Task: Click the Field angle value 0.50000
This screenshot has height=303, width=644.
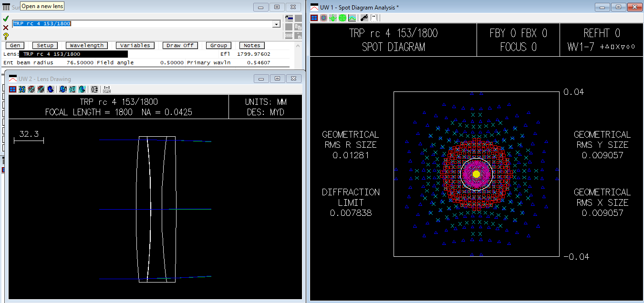Action: tap(172, 62)
